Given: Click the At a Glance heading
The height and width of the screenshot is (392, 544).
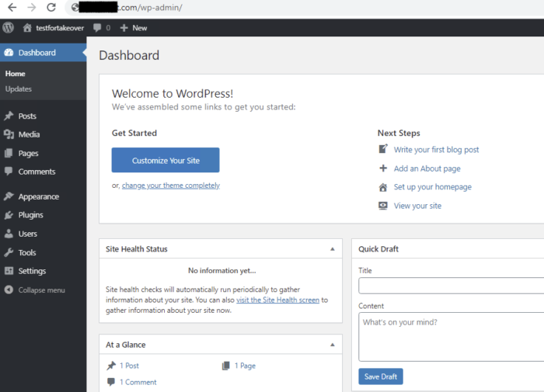Looking at the screenshot, I should tap(126, 345).
